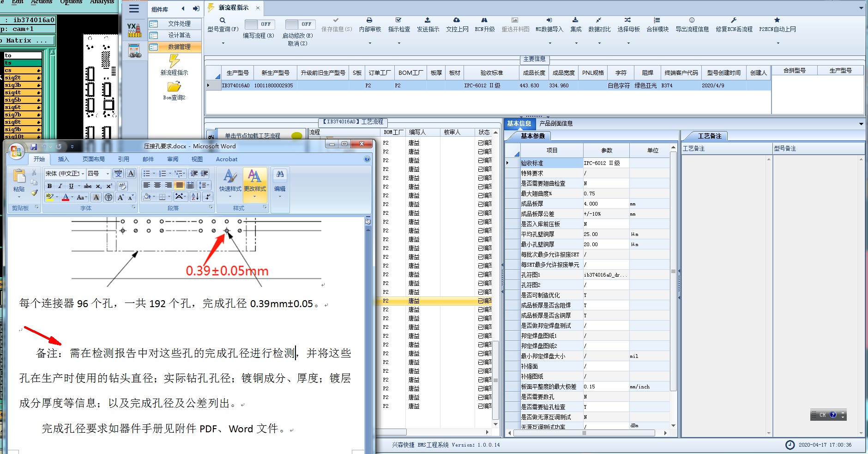
Task: Click the CH input language indicator
Action: pyautogui.click(x=822, y=415)
